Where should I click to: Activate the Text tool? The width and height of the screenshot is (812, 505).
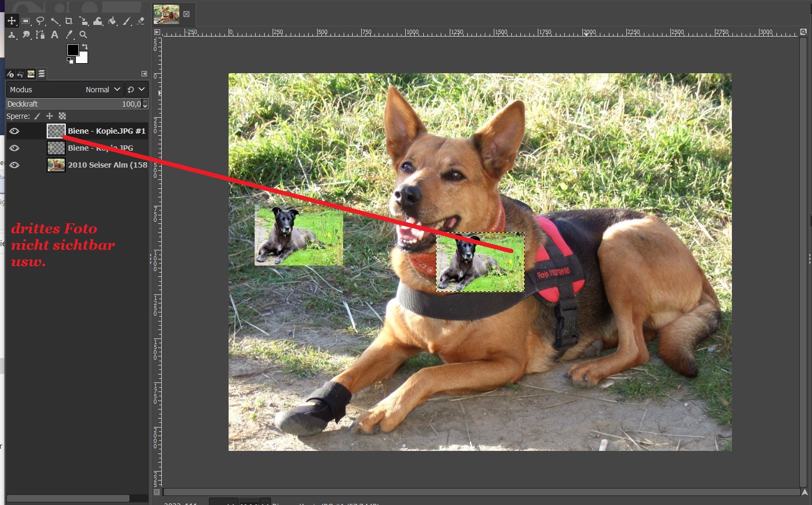tap(55, 35)
